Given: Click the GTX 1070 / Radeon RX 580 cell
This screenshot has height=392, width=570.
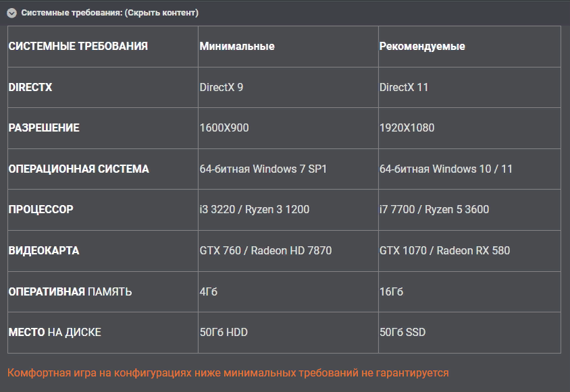Looking at the screenshot, I should (x=445, y=250).
